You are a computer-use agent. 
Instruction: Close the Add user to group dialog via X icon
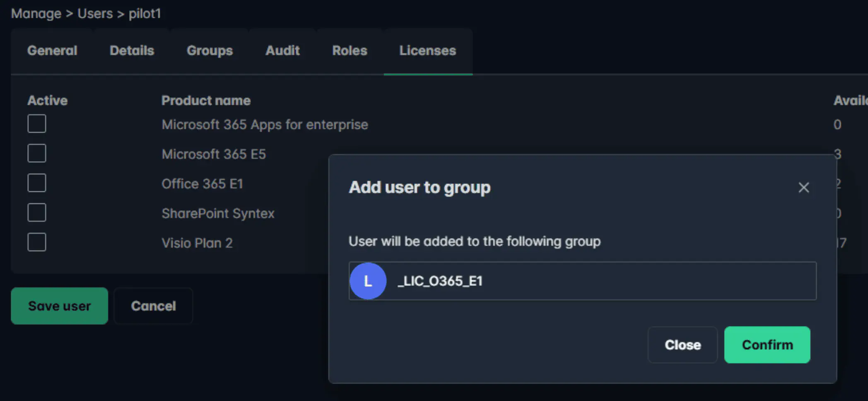pos(803,188)
